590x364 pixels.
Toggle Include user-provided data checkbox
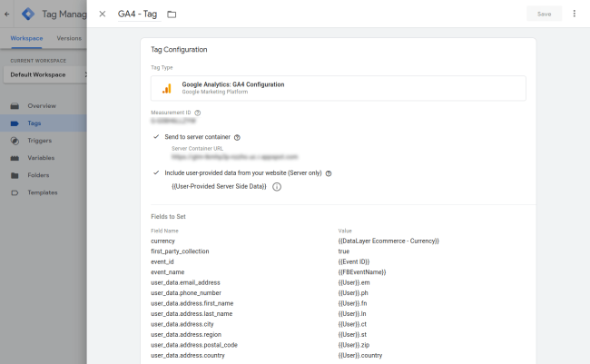pyautogui.click(x=156, y=172)
